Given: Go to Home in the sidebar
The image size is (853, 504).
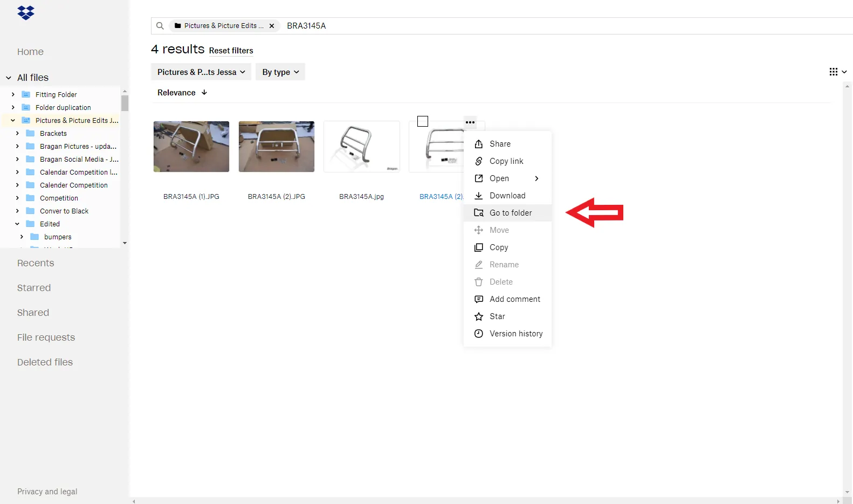Looking at the screenshot, I should (x=30, y=52).
